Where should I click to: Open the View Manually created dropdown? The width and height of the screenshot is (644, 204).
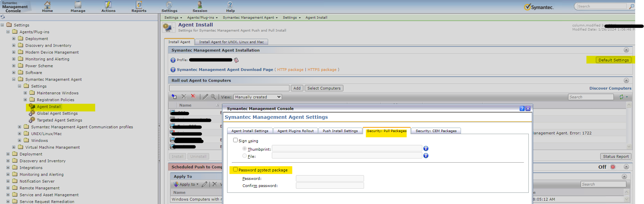[258, 97]
